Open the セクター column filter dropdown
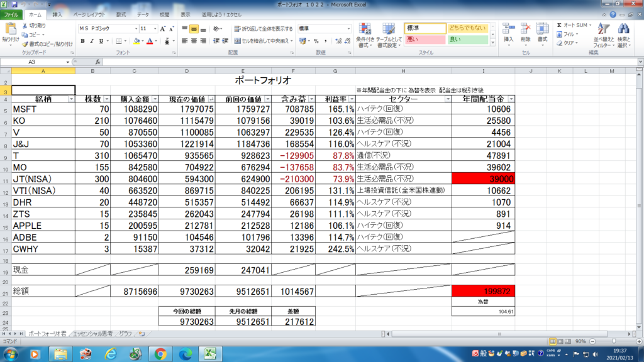This screenshot has width=644, height=362. click(x=448, y=99)
